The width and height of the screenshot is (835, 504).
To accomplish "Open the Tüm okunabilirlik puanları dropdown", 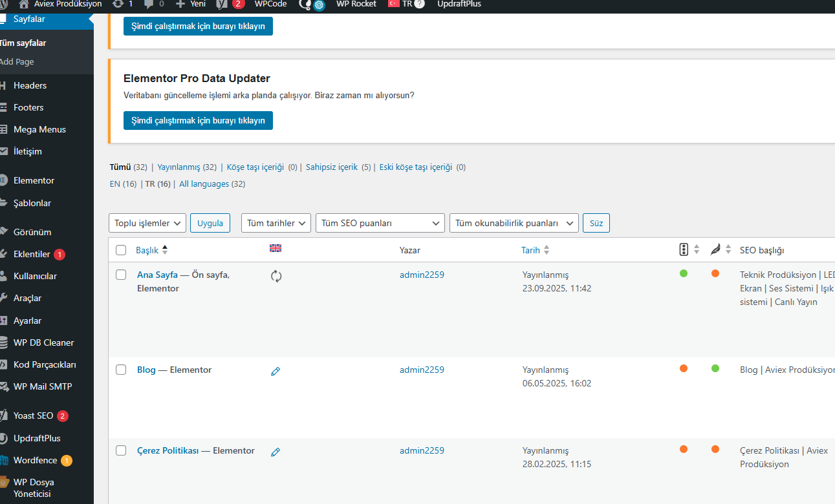I will pyautogui.click(x=514, y=223).
